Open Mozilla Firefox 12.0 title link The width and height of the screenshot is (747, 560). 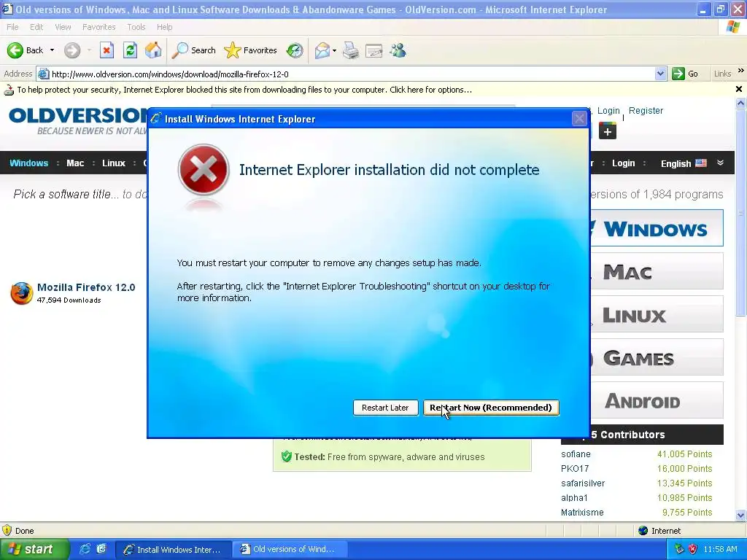(86, 287)
